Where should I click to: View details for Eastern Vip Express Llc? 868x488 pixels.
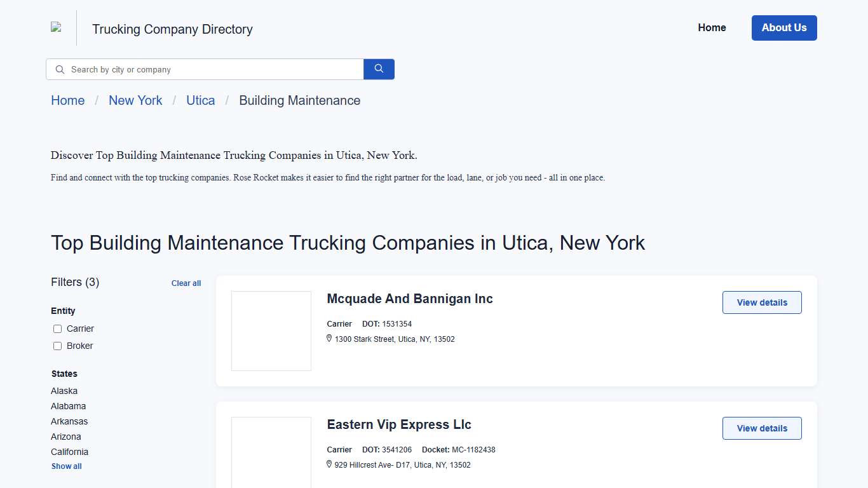pos(761,428)
